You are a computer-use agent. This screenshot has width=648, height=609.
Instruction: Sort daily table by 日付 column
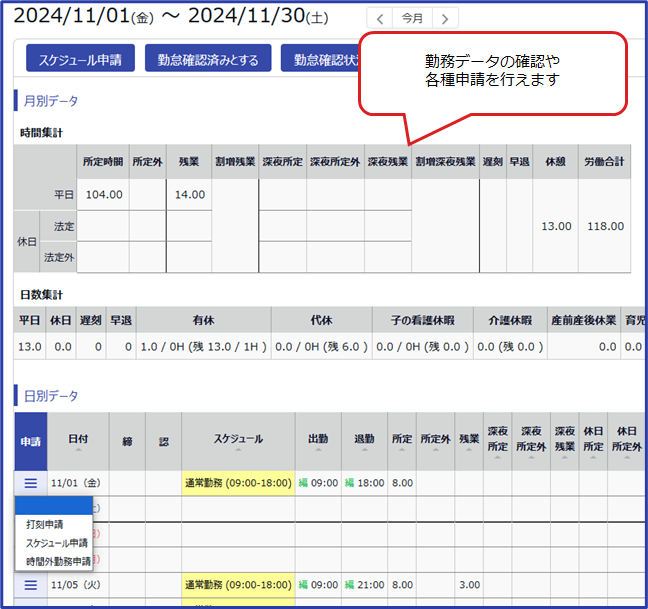pos(78,441)
